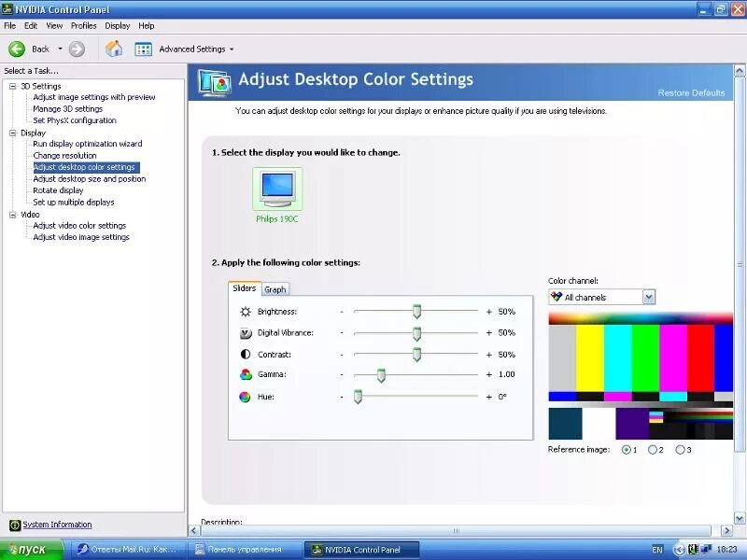This screenshot has height=560, width=747.
Task: Click the Digital Vibrance icon
Action: coord(246,333)
